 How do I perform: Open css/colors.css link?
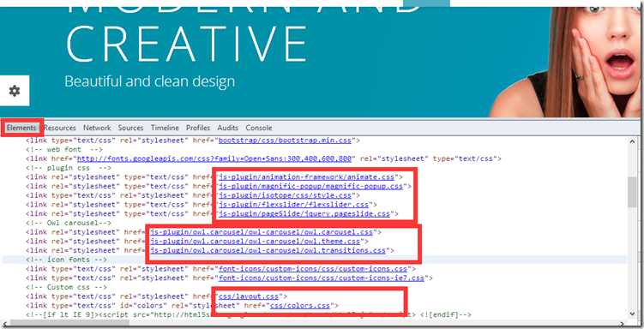click(300, 305)
